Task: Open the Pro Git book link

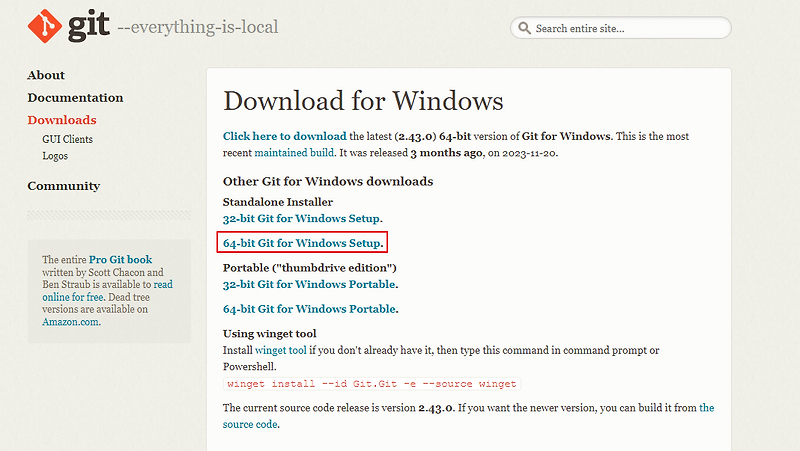Action: 120,260
